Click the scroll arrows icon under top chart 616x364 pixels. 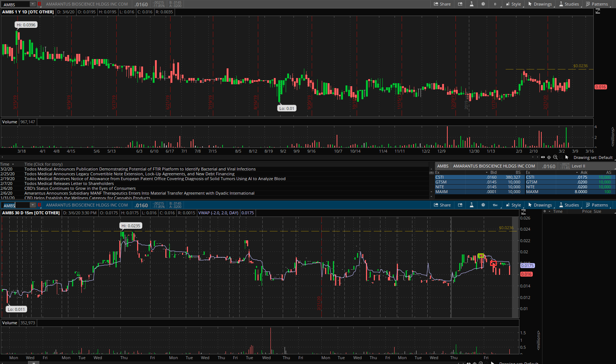tap(543, 157)
